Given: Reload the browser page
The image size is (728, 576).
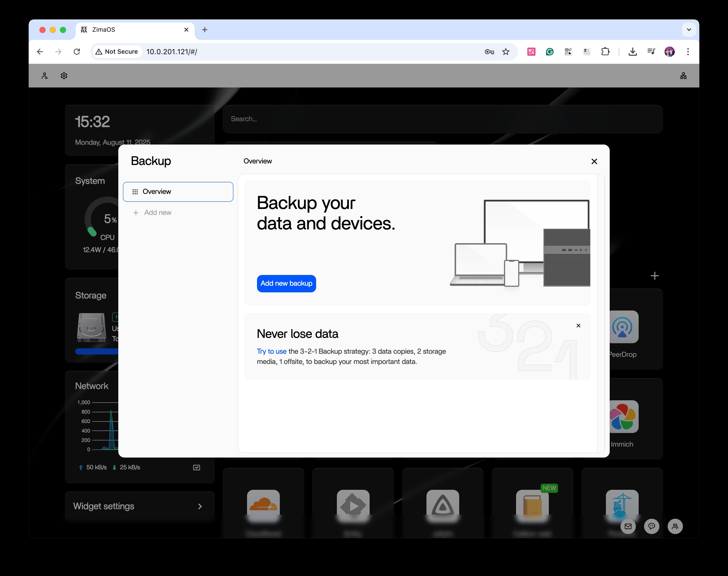Looking at the screenshot, I should [77, 52].
